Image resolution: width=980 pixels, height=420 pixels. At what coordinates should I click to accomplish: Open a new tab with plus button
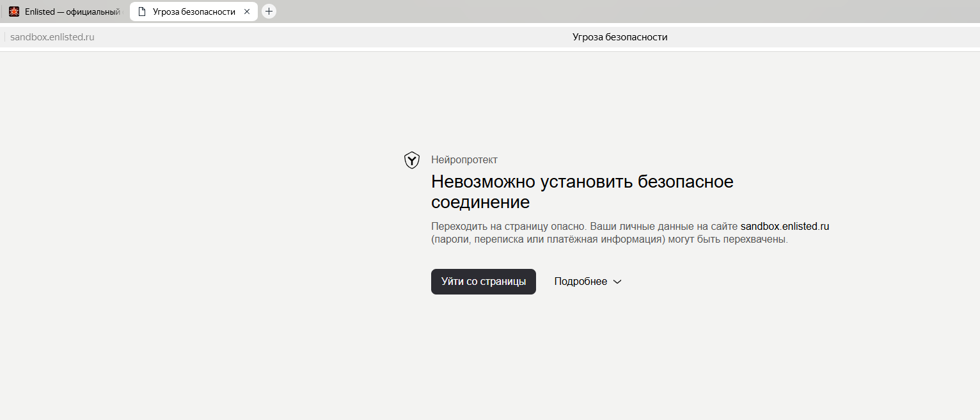click(x=269, y=12)
